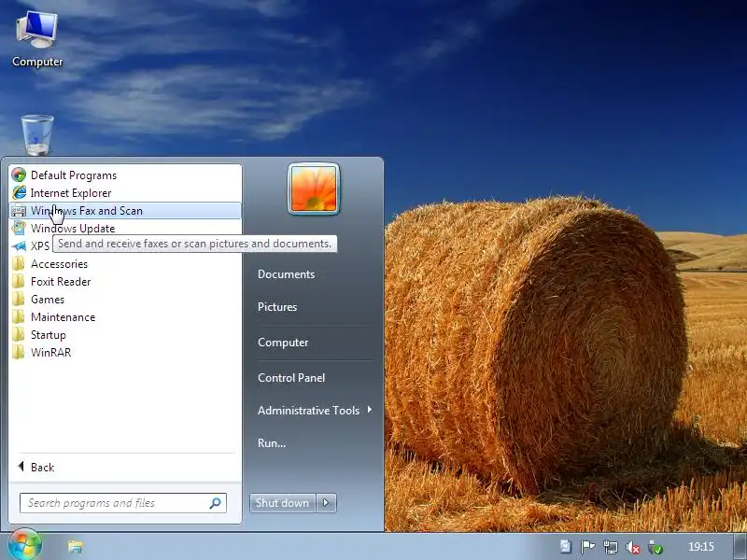This screenshot has width=747, height=560.
Task: Click the user account flower picture
Action: pyautogui.click(x=314, y=189)
